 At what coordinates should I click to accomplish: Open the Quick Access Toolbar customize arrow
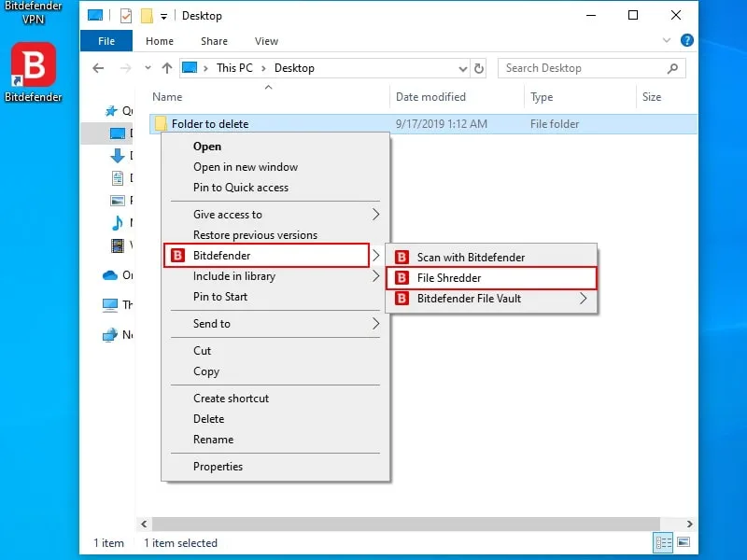(163, 17)
